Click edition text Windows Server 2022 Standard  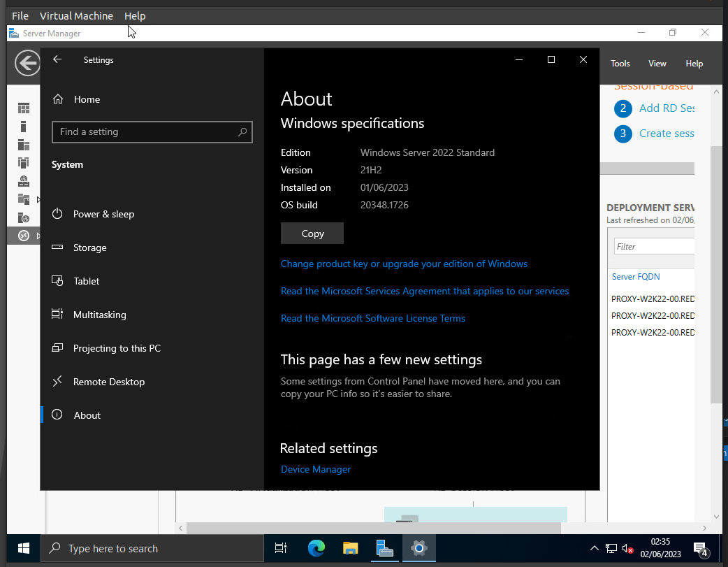coord(427,152)
